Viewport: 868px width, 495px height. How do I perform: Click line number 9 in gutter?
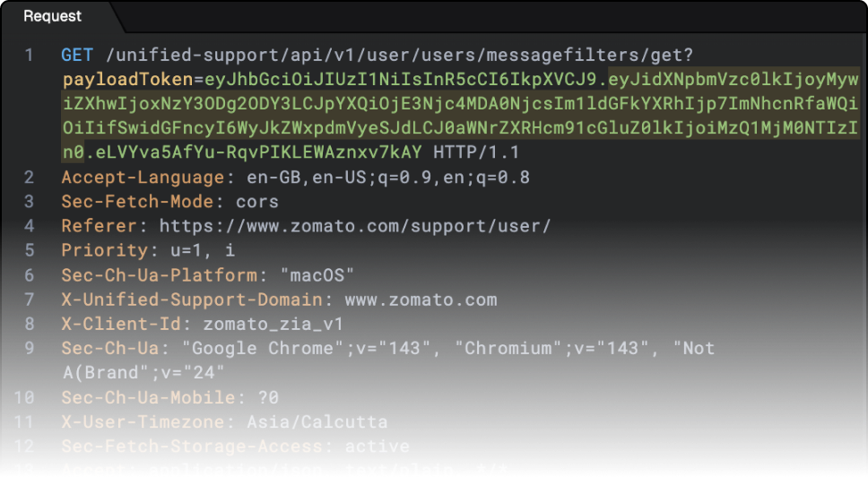pyautogui.click(x=29, y=348)
